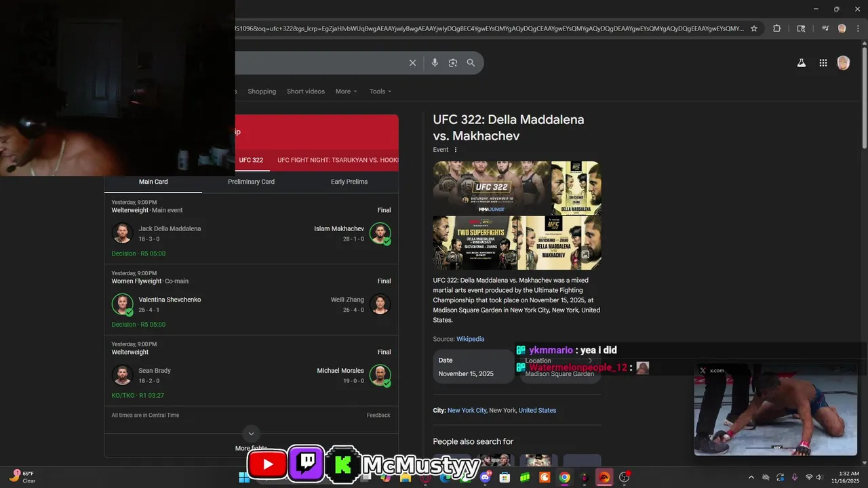This screenshot has width=868, height=488.
Task: Switch to the Short videos tab
Action: click(306, 91)
